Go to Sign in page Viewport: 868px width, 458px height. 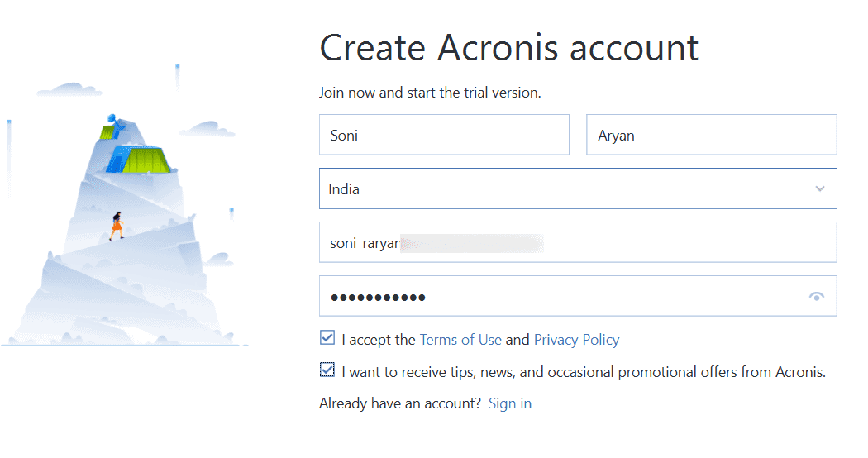[x=510, y=403]
